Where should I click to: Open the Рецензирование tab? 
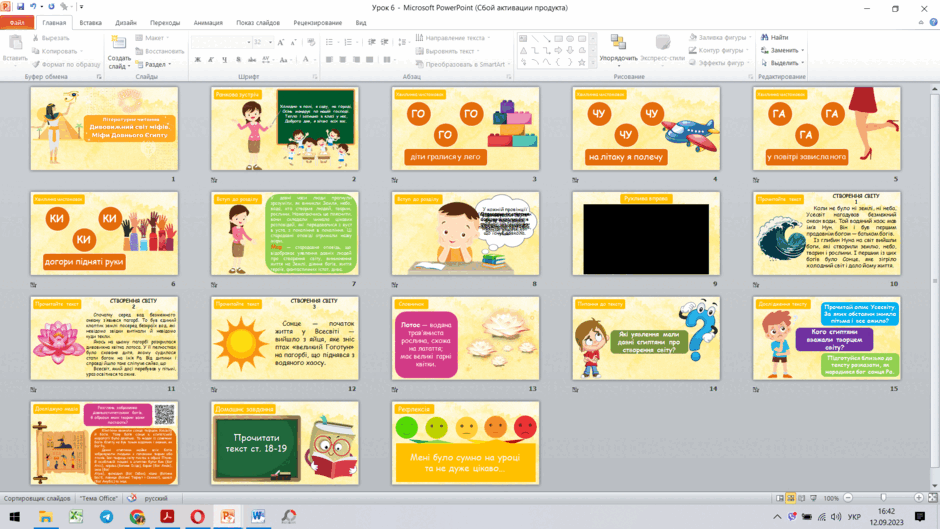[x=317, y=23]
